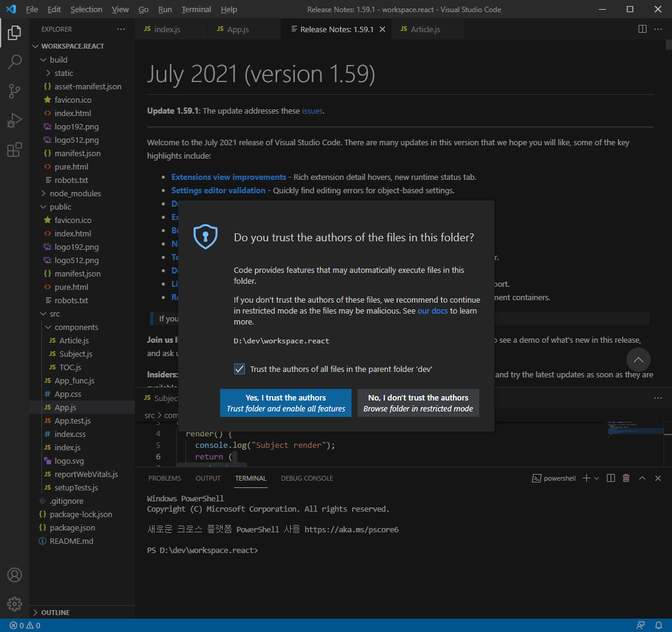Click the Explorer more actions ellipsis
The width and height of the screenshot is (672, 632).
click(x=121, y=29)
